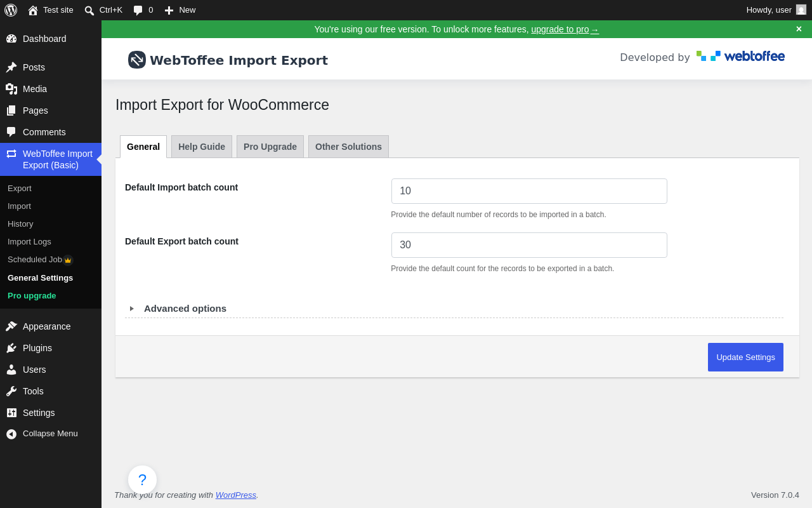This screenshot has width=812, height=508.
Task: Open the WordPress logo menu
Action: click(x=11, y=10)
